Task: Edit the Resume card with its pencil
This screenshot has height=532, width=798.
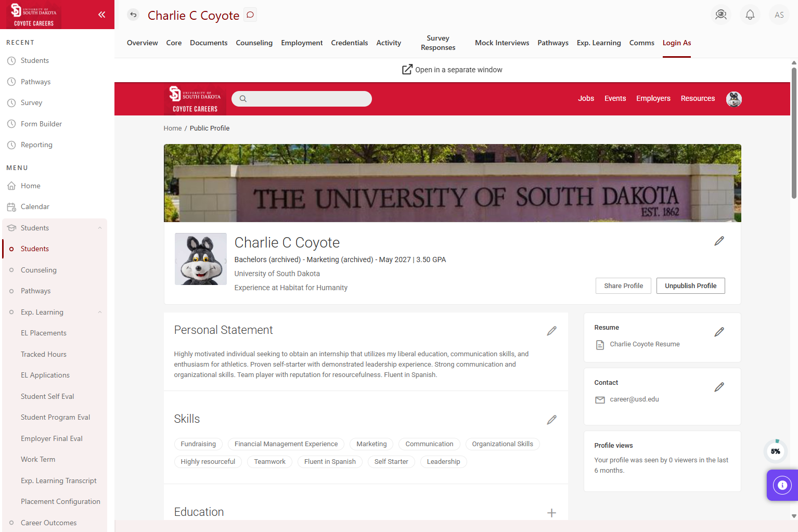Action: click(719, 332)
